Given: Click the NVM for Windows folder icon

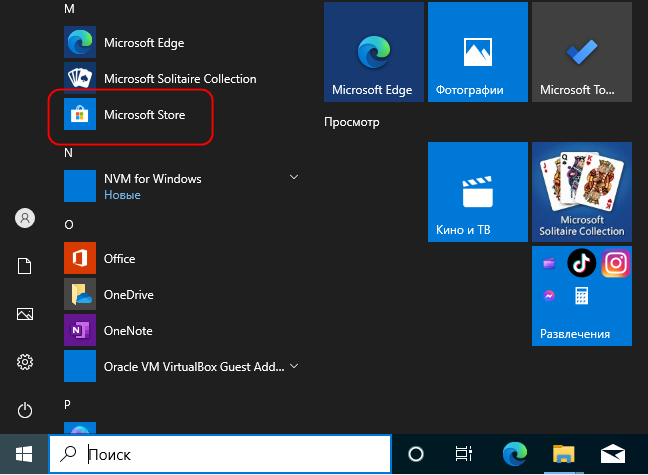Looking at the screenshot, I should [80, 186].
